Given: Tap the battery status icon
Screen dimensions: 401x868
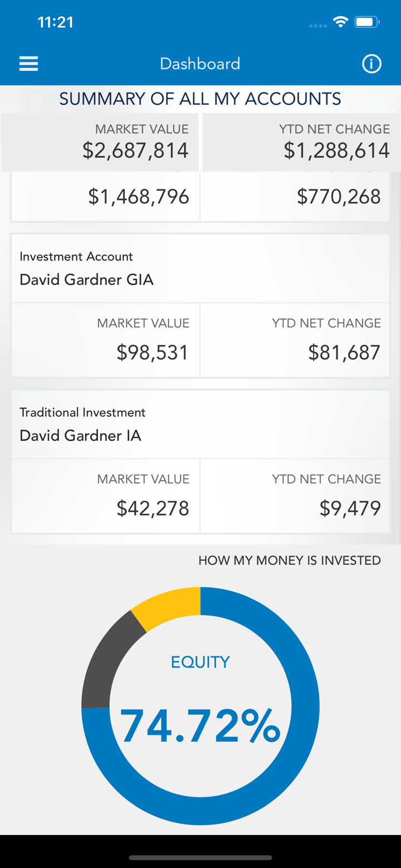Looking at the screenshot, I should 366,22.
